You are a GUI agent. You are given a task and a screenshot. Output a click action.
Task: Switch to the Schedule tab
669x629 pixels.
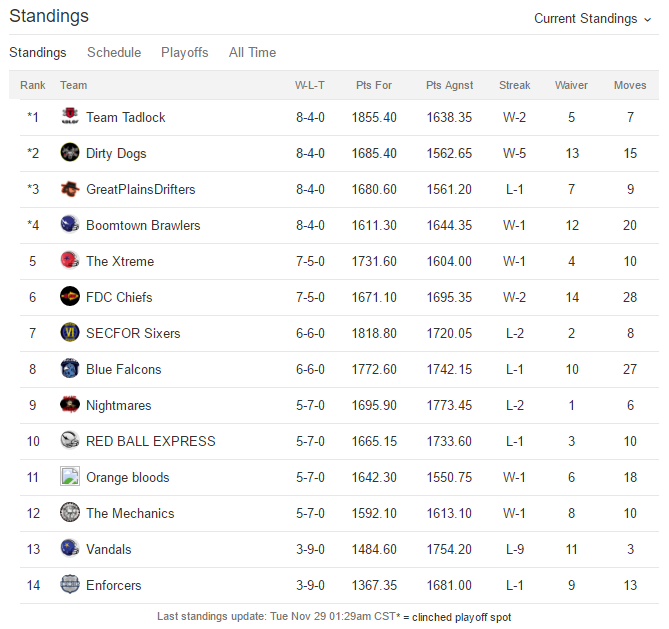click(114, 52)
